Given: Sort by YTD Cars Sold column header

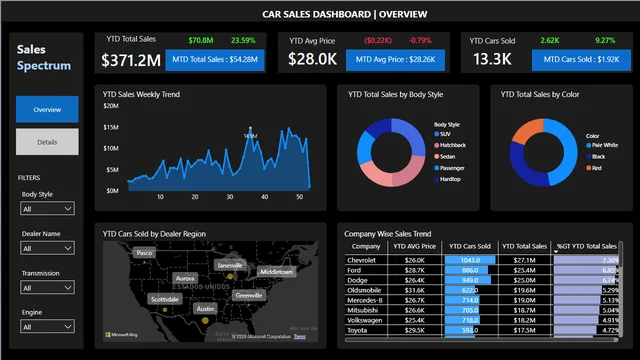Looking at the screenshot, I should 470,246.
